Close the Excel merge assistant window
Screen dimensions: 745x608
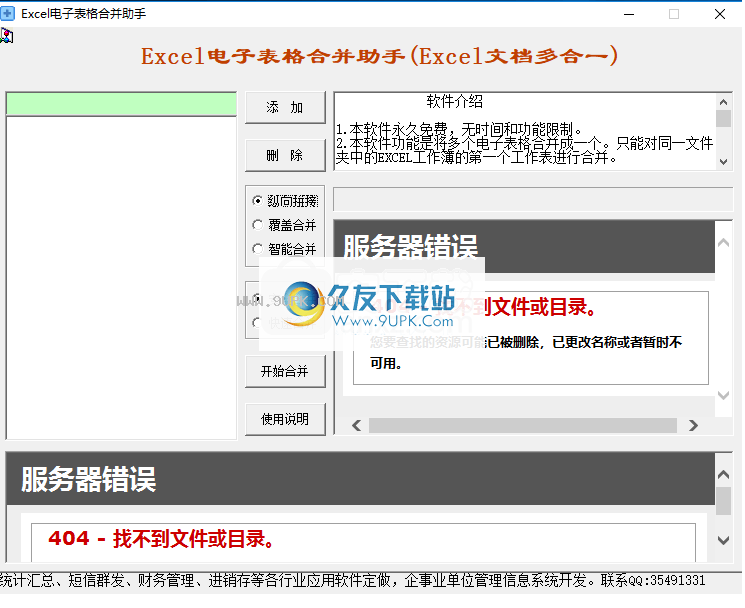[720, 14]
